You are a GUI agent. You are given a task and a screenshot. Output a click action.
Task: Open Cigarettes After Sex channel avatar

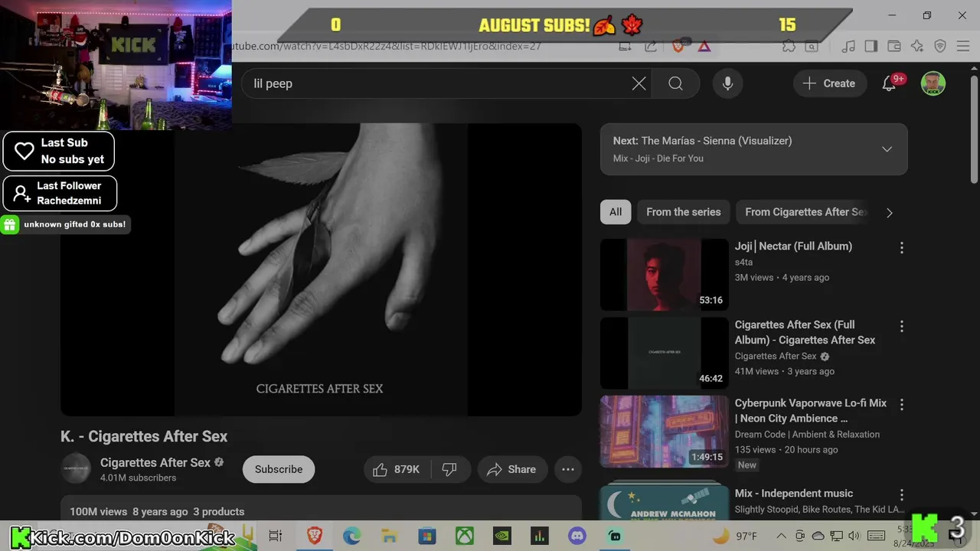pos(76,469)
